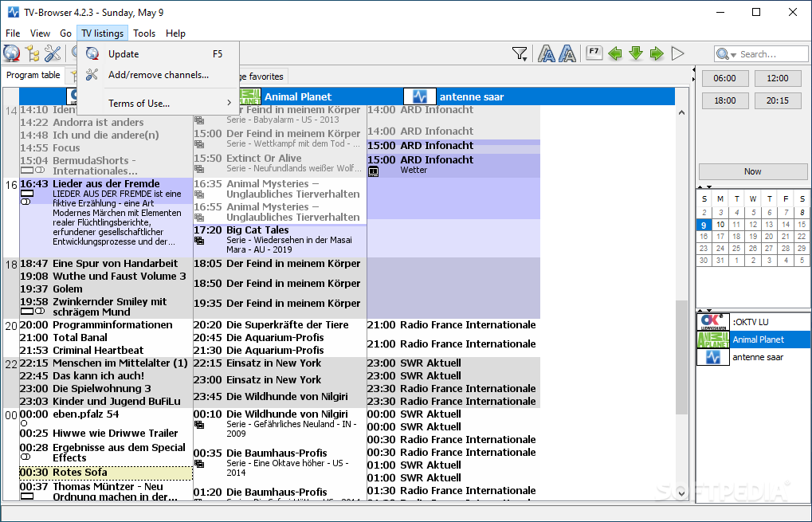Select 00:30 Rotes Sofa program
Image resolution: width=812 pixels, height=522 pixels.
tap(106, 473)
